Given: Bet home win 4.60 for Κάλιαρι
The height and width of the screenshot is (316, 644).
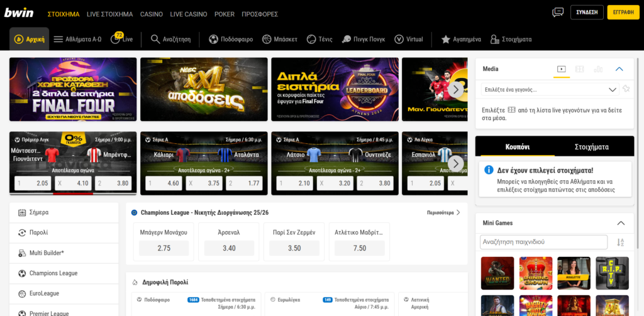Looking at the screenshot, I should pyautogui.click(x=164, y=183).
